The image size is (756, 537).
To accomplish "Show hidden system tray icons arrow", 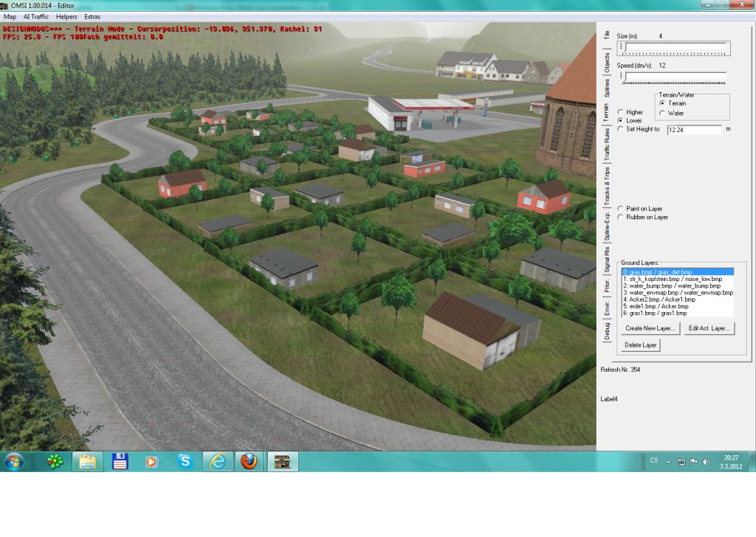I will tap(669, 462).
